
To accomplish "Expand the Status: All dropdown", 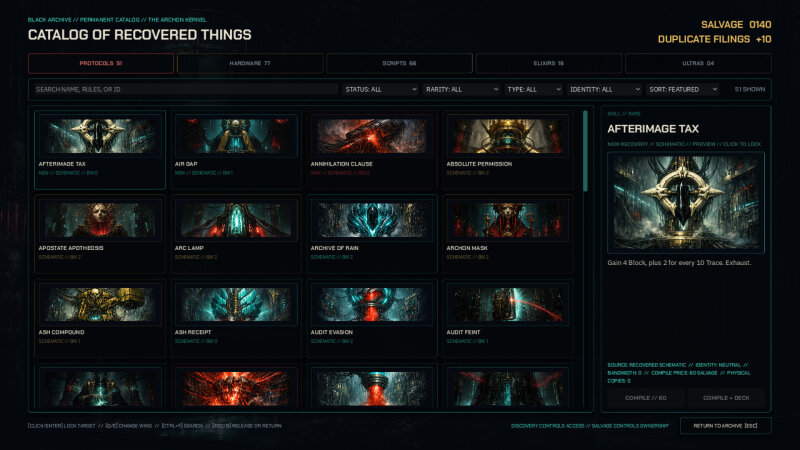I will pos(381,89).
